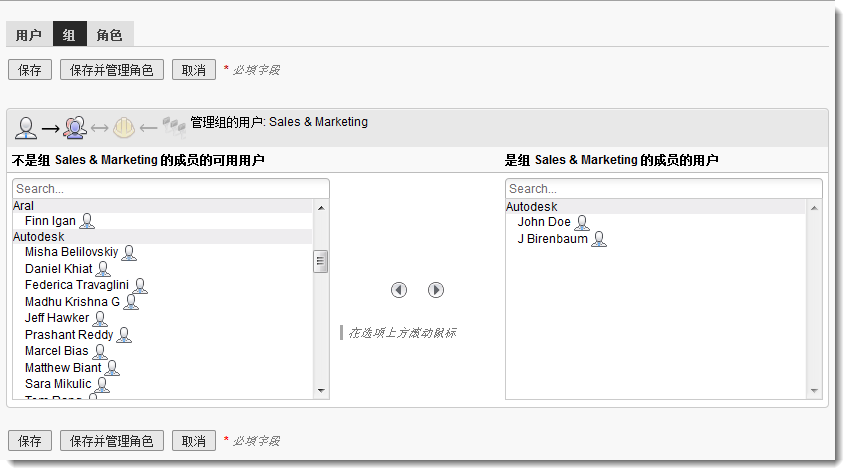Click the left list scrollbar thumb
The width and height of the screenshot is (850, 475).
click(321, 261)
